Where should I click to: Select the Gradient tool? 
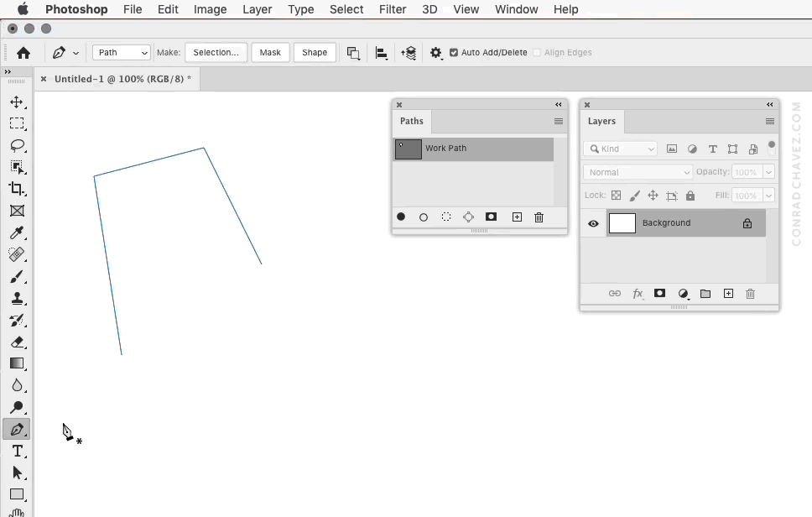(x=18, y=363)
